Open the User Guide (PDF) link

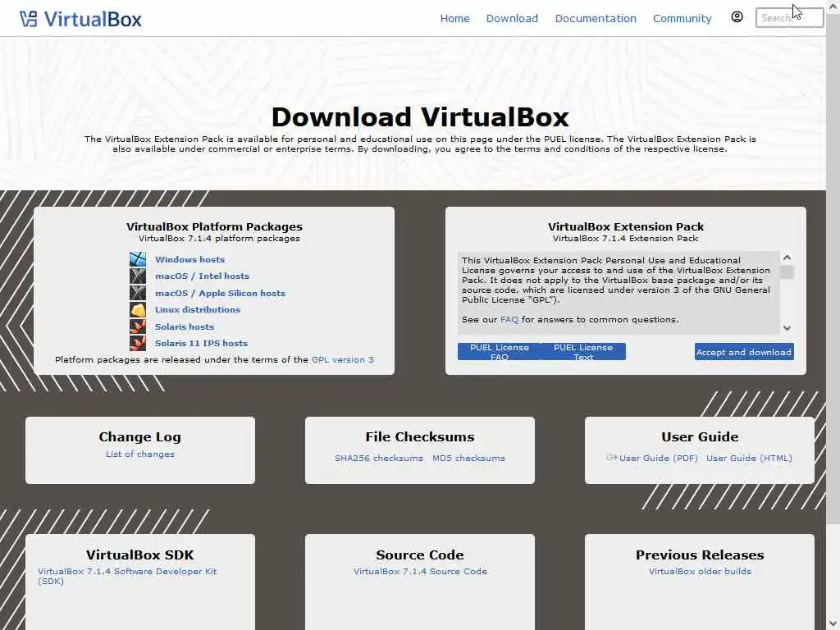[659, 458]
